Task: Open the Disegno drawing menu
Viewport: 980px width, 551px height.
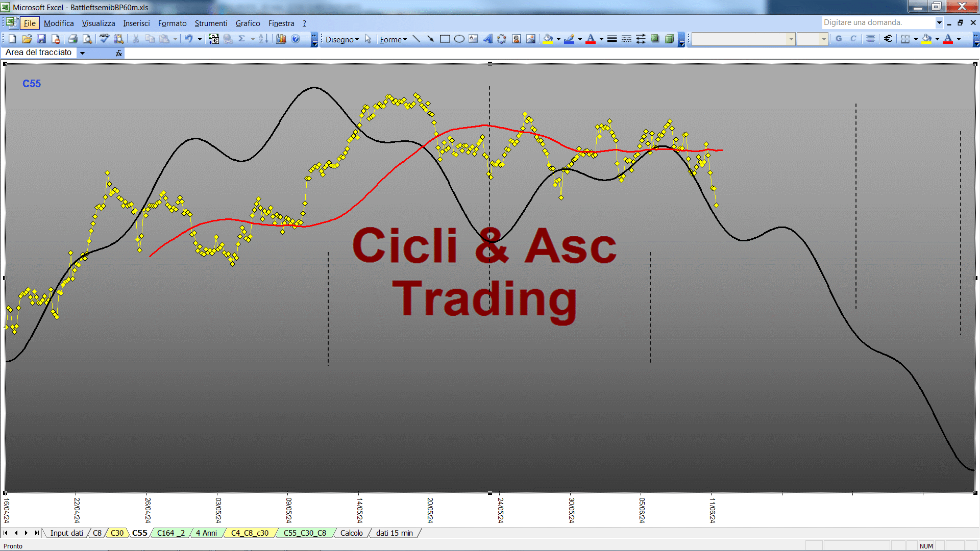Action: click(342, 39)
